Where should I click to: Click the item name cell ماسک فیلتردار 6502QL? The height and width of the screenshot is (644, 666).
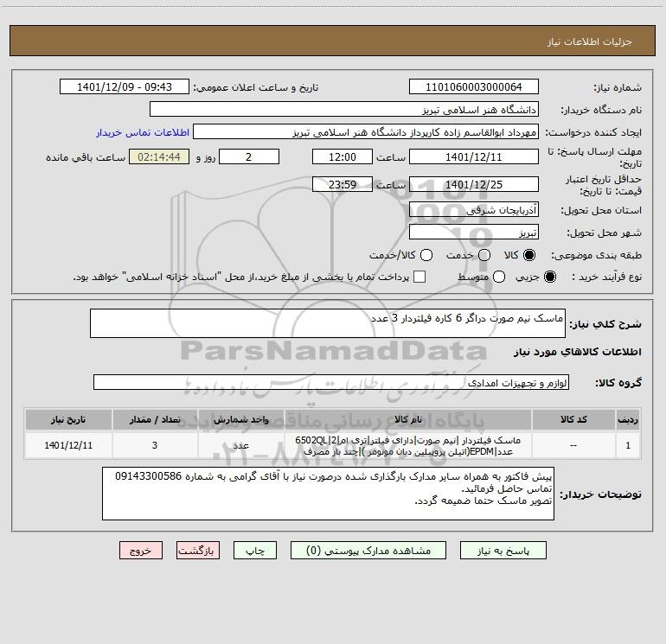click(407, 446)
